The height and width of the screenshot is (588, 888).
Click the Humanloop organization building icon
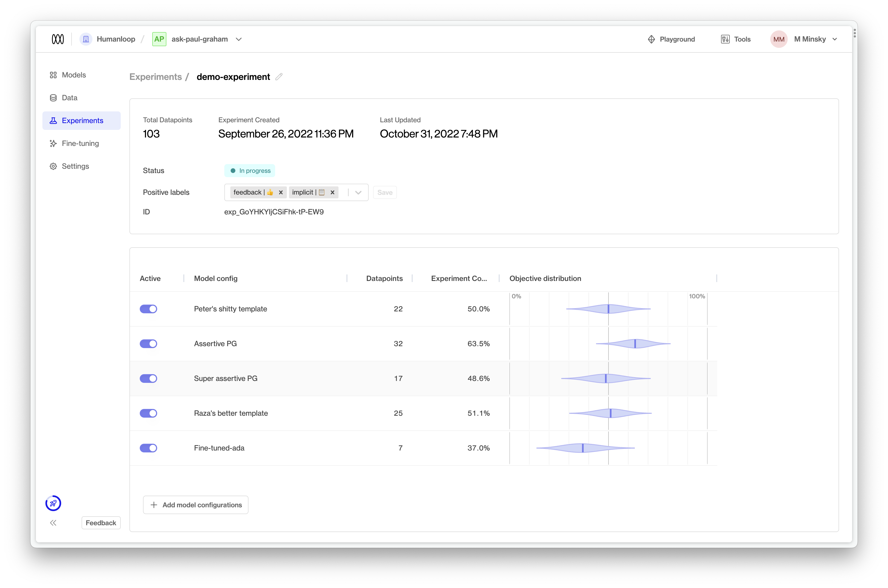point(86,39)
